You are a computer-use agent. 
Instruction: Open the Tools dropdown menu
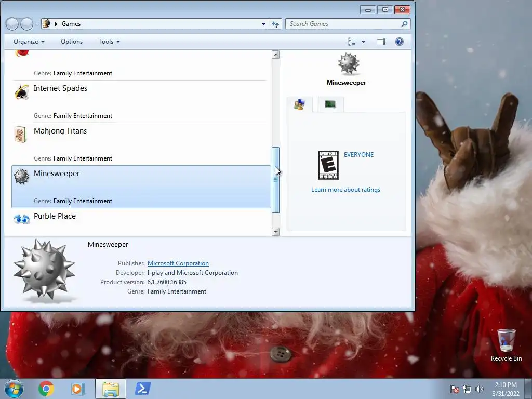click(x=109, y=42)
